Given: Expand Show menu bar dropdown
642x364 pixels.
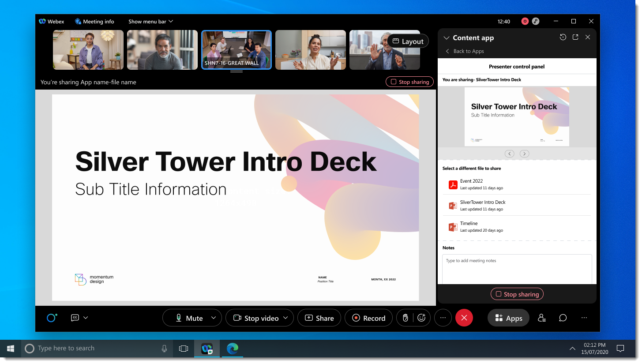Looking at the screenshot, I should (x=151, y=21).
